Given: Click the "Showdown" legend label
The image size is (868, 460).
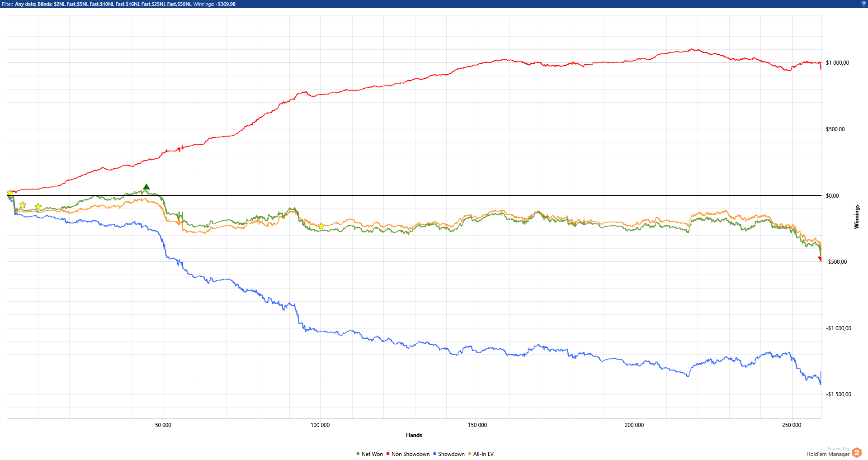Looking at the screenshot, I should 451,454.
